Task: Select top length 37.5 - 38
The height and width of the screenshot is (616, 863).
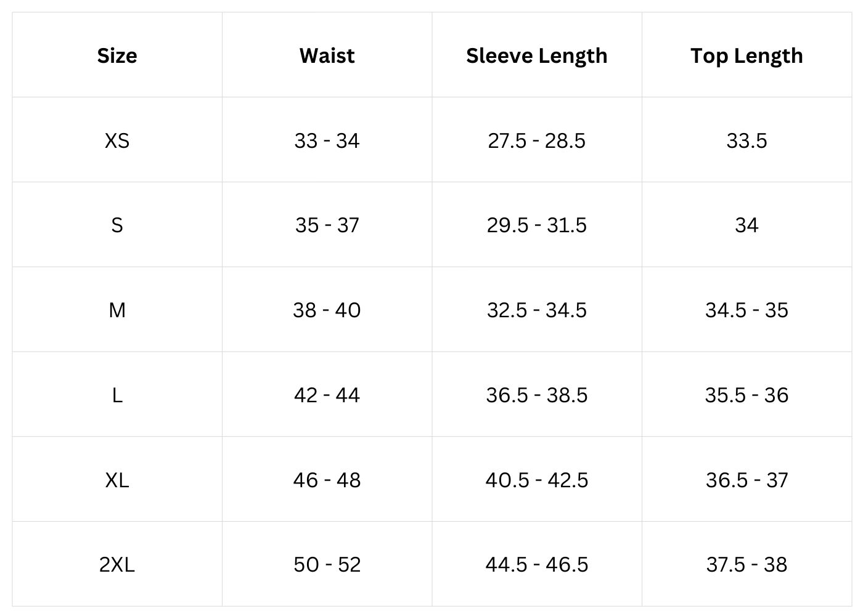Action: (x=746, y=564)
